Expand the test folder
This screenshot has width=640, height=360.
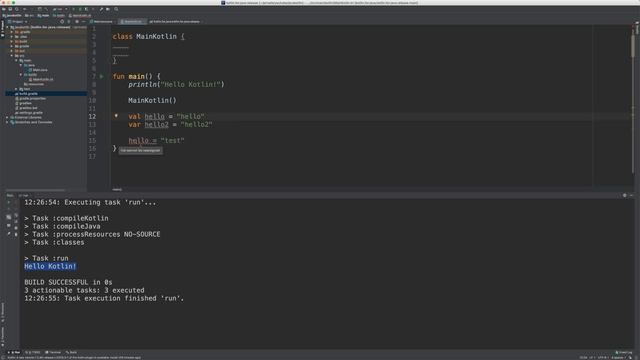tap(16, 89)
